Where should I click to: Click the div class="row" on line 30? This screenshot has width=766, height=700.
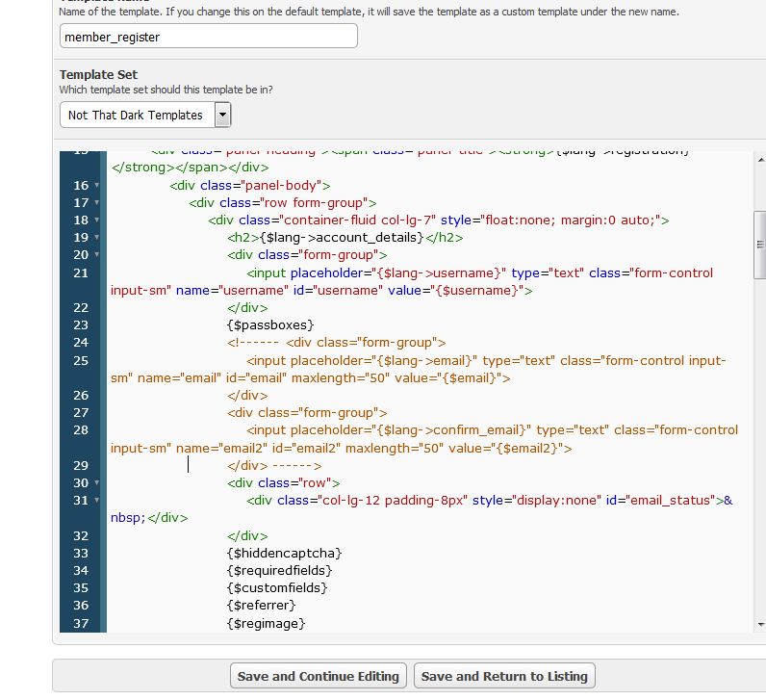283,483
